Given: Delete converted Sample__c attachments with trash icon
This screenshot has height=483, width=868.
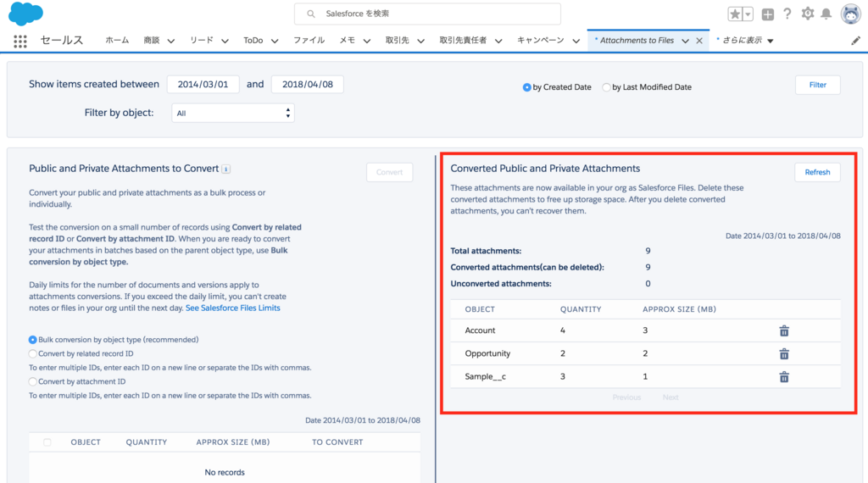Looking at the screenshot, I should pos(784,377).
